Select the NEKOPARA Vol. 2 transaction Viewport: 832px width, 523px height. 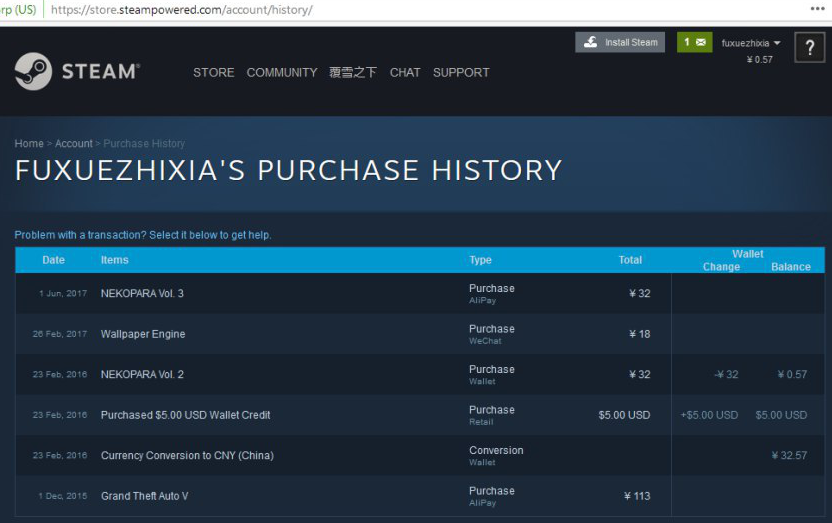click(x=142, y=375)
